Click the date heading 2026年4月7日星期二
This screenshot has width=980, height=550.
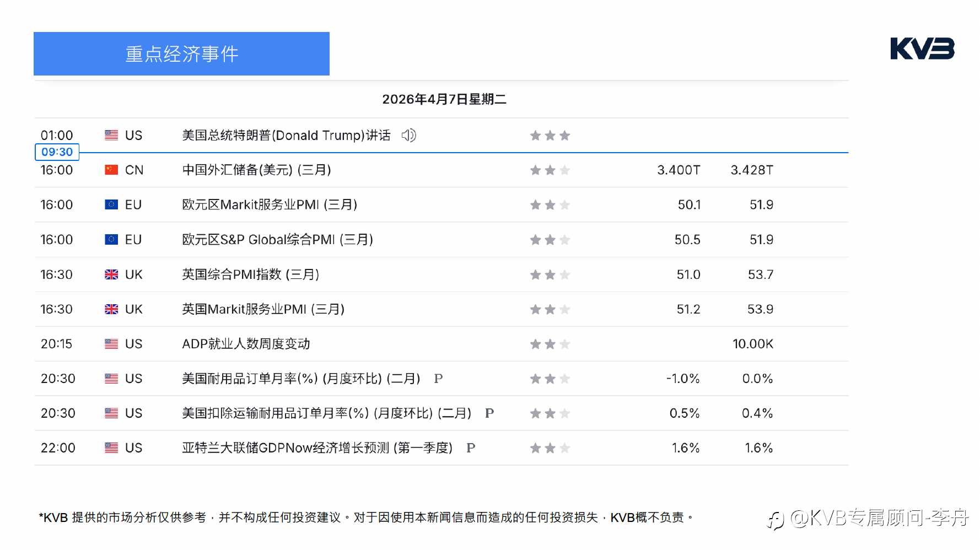click(444, 99)
